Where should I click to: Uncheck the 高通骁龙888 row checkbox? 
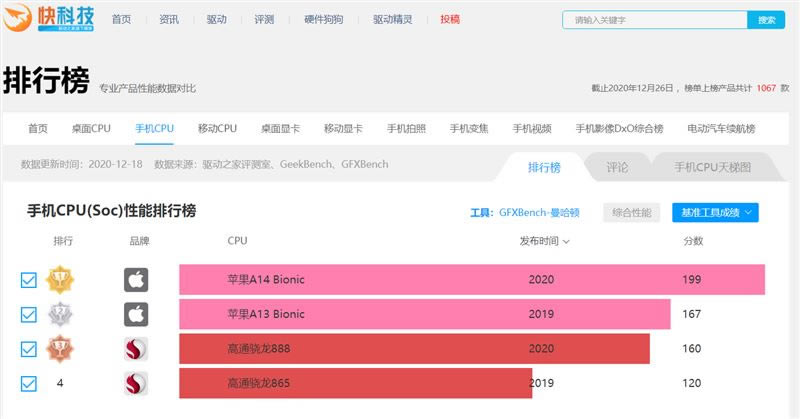(29, 349)
